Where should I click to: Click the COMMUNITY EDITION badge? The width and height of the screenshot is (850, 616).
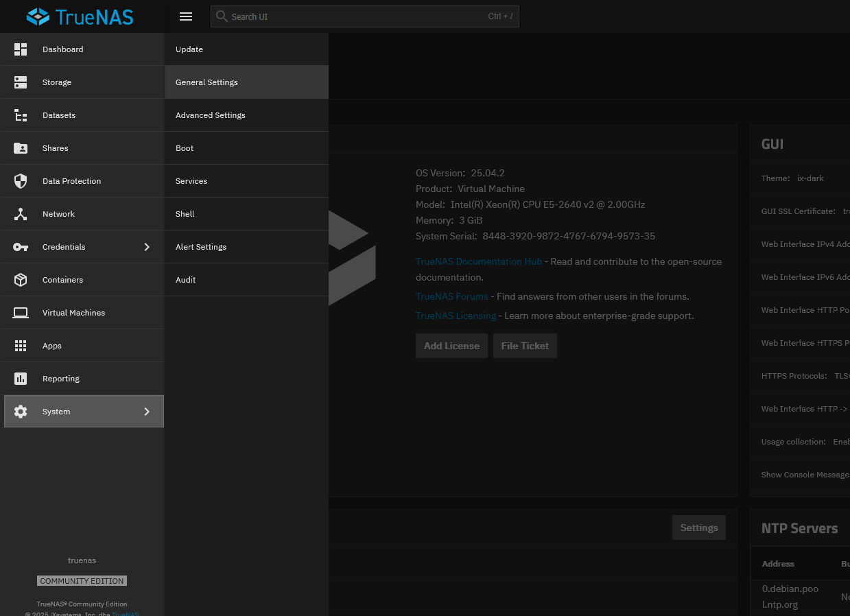82,581
